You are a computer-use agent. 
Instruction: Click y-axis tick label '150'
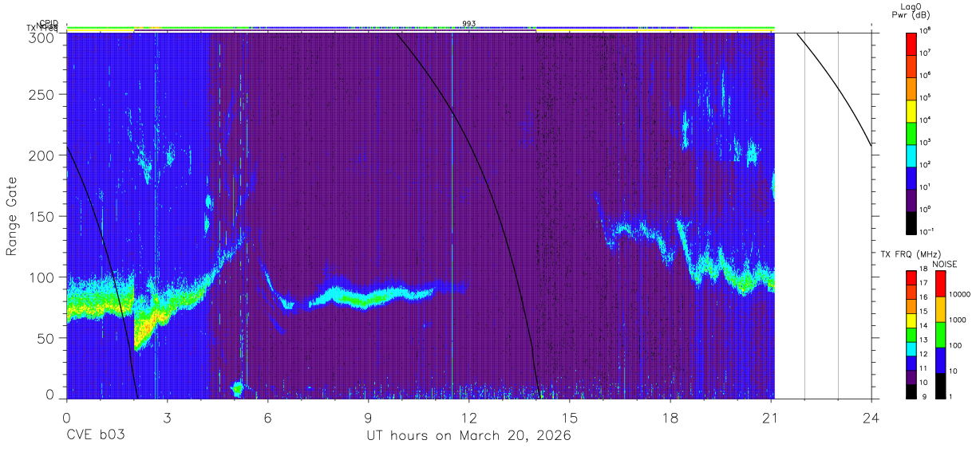[x=42, y=216]
